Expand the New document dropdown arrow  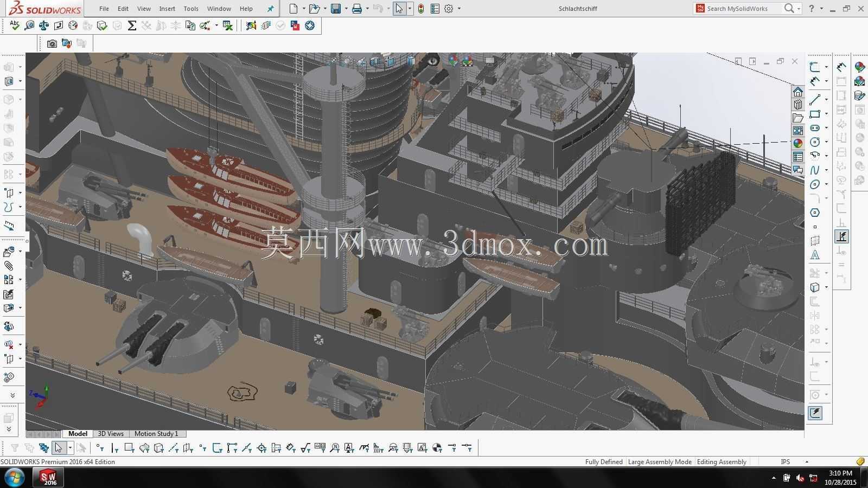(303, 9)
